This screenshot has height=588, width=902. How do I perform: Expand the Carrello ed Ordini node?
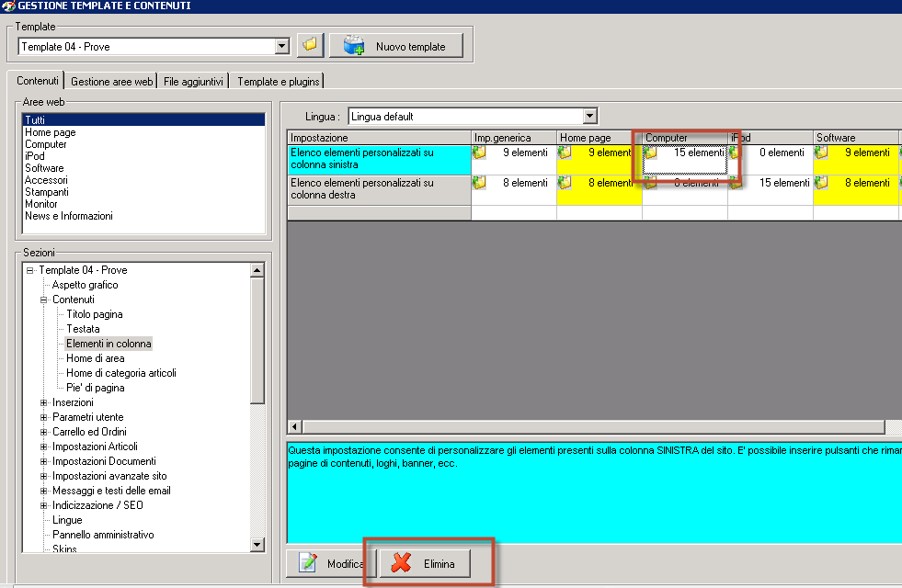[44, 432]
